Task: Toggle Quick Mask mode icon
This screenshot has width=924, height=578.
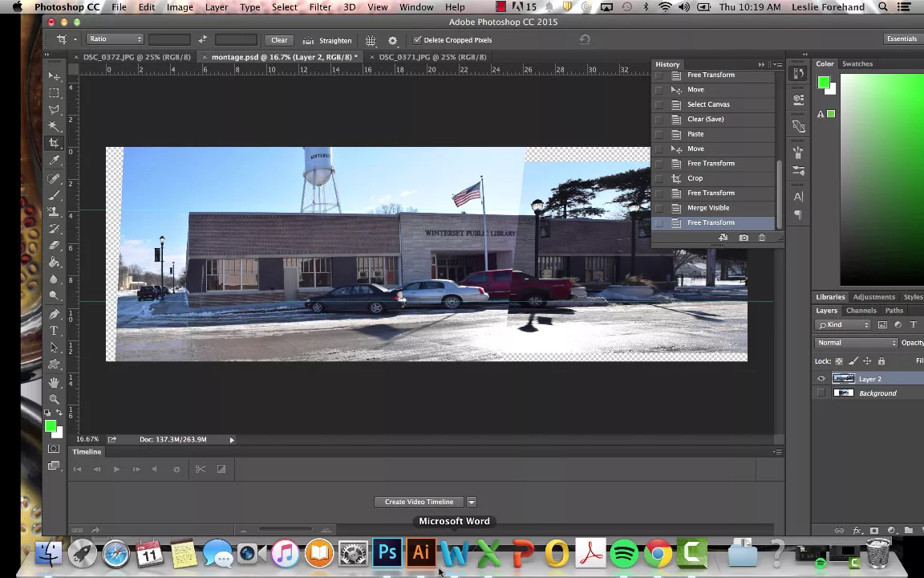Action: pyautogui.click(x=54, y=449)
